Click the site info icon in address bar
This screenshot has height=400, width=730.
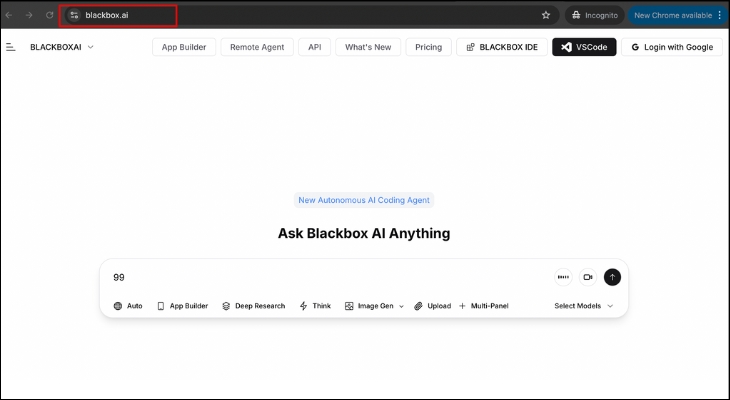(74, 15)
